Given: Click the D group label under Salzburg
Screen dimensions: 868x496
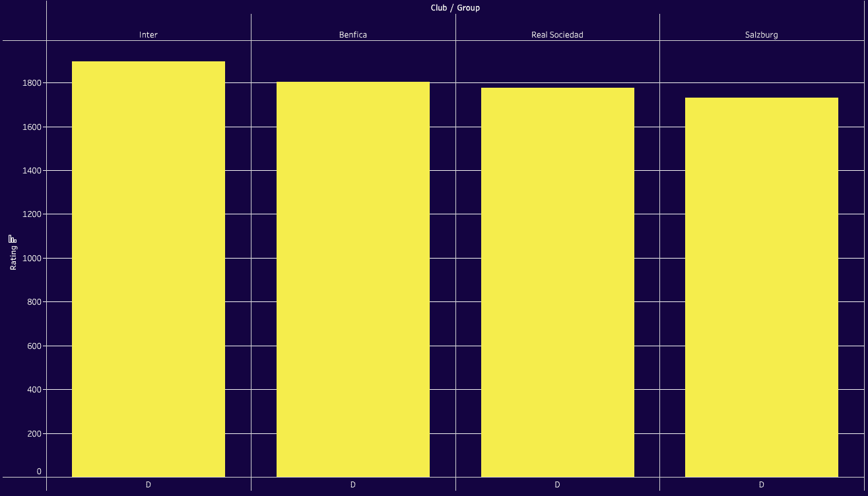Looking at the screenshot, I should (762, 485).
